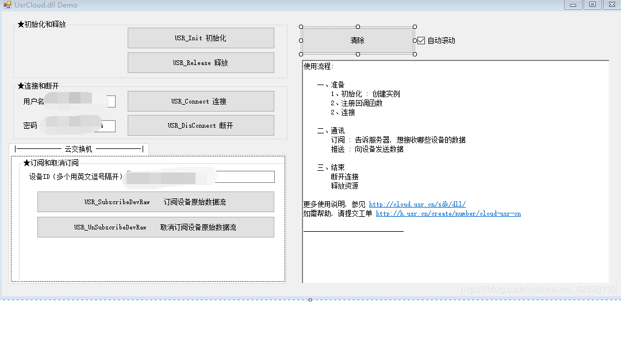Click the USR_Release 释放 button
The width and height of the screenshot is (621, 364).
pos(200,63)
